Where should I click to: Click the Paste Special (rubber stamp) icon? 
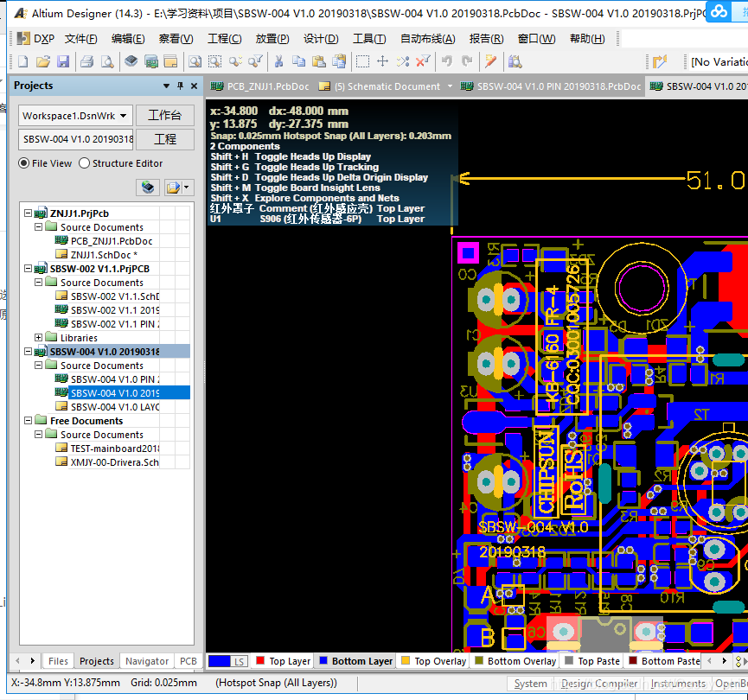pos(339,61)
